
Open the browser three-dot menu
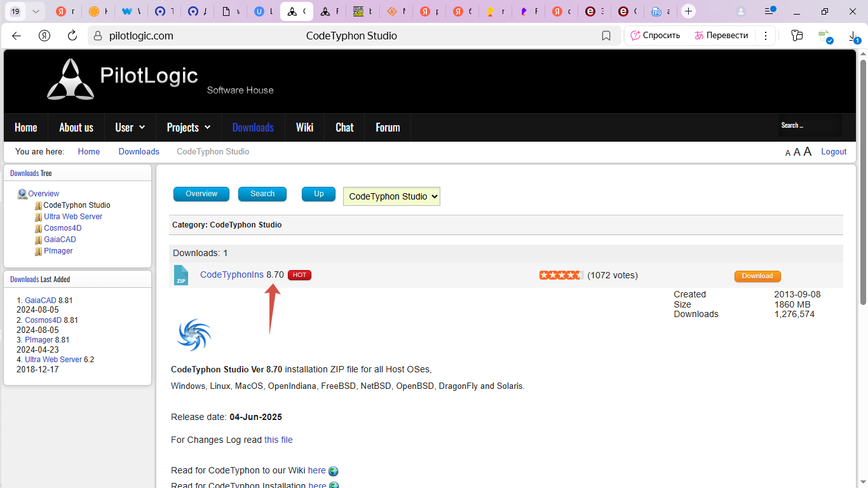coord(766,36)
